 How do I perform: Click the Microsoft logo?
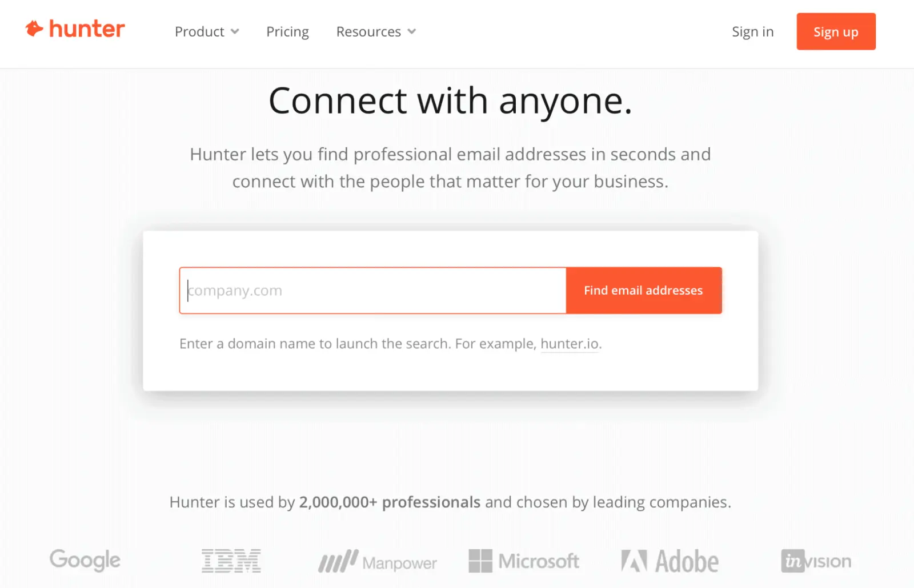coord(524,562)
